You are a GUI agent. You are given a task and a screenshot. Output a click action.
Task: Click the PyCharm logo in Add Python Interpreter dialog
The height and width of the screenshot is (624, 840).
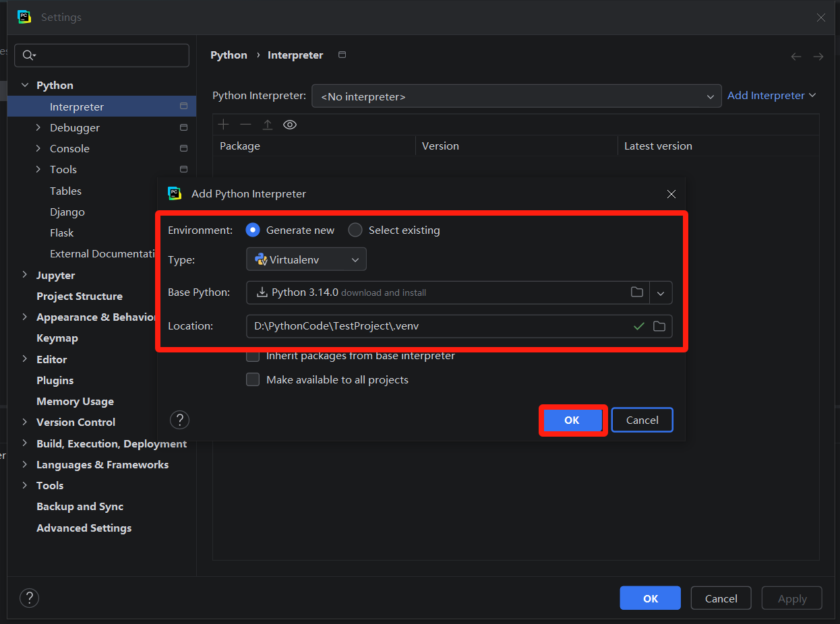pyautogui.click(x=175, y=193)
